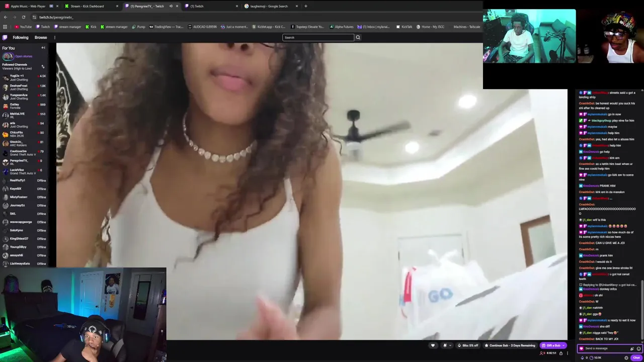Open the Twitch home logo
This screenshot has height=362, width=644.
pos(5,37)
